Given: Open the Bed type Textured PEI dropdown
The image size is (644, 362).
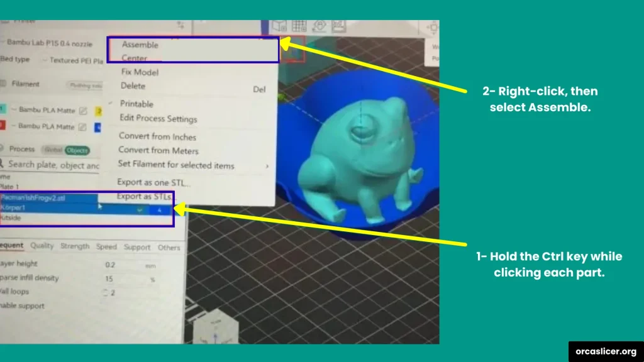Looking at the screenshot, I should point(73,60).
